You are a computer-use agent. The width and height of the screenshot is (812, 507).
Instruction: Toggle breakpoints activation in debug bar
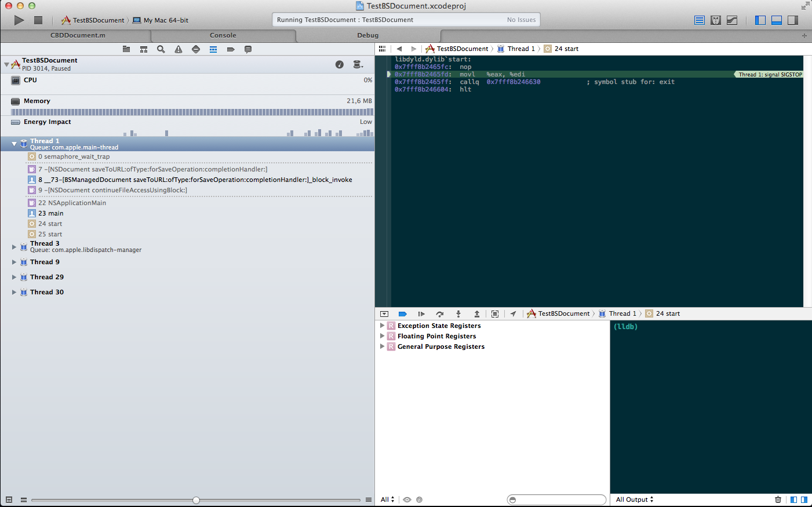[403, 314]
